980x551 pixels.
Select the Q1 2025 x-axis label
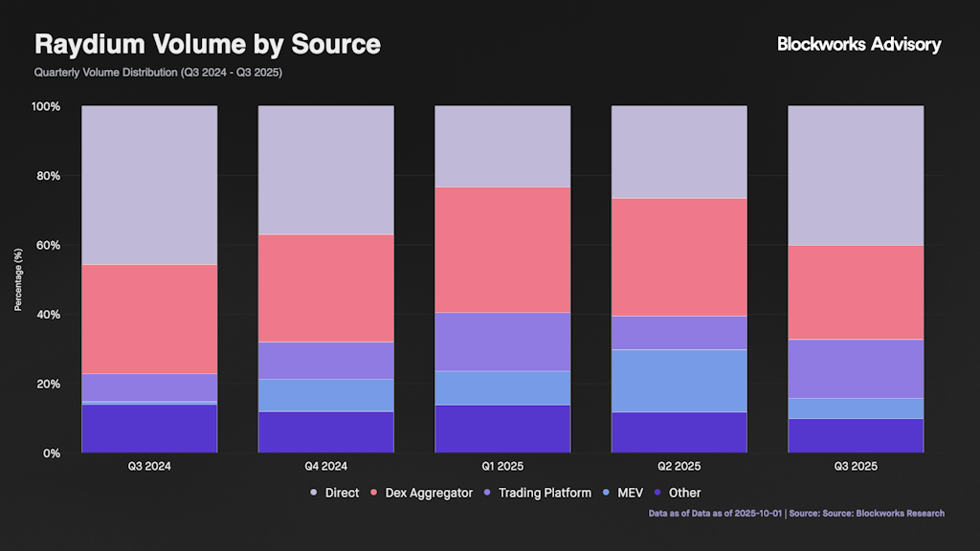502,467
